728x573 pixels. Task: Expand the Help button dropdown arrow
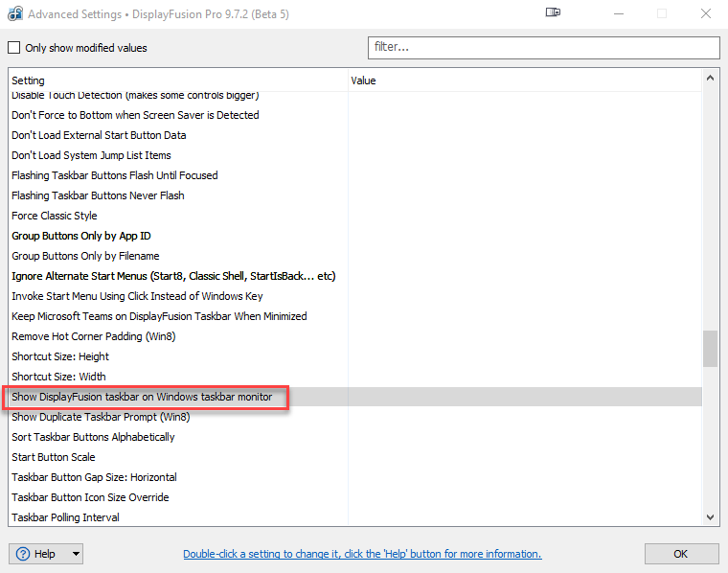[x=75, y=554]
